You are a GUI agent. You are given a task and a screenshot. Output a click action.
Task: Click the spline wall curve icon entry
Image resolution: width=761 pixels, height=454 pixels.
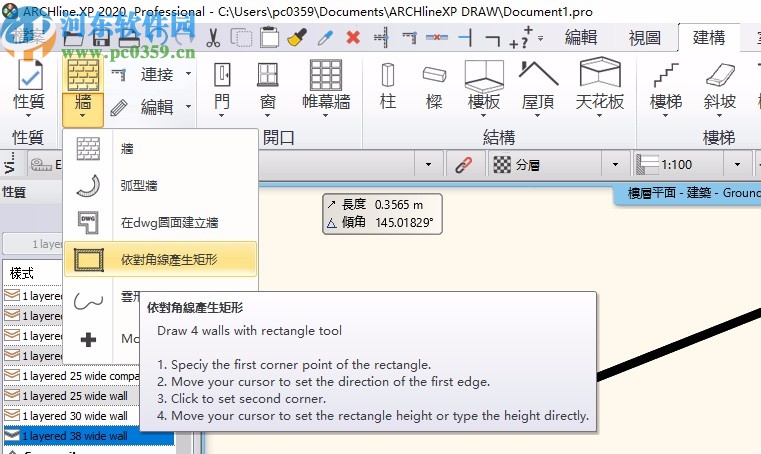pos(88,301)
